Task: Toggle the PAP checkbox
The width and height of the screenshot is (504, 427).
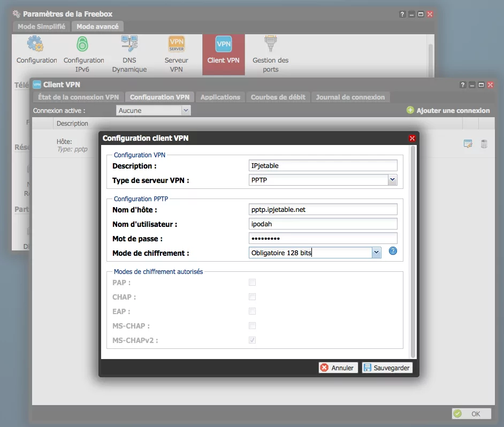Action: (252, 283)
